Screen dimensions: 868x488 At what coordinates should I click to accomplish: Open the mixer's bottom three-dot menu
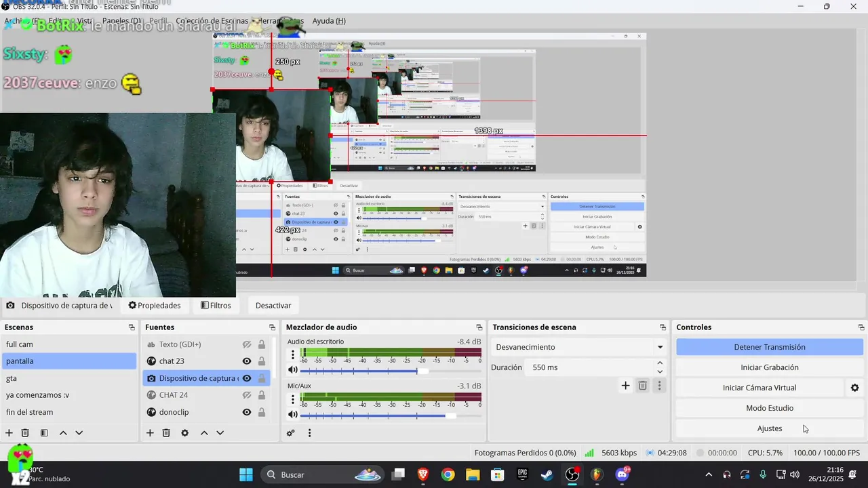(x=309, y=433)
